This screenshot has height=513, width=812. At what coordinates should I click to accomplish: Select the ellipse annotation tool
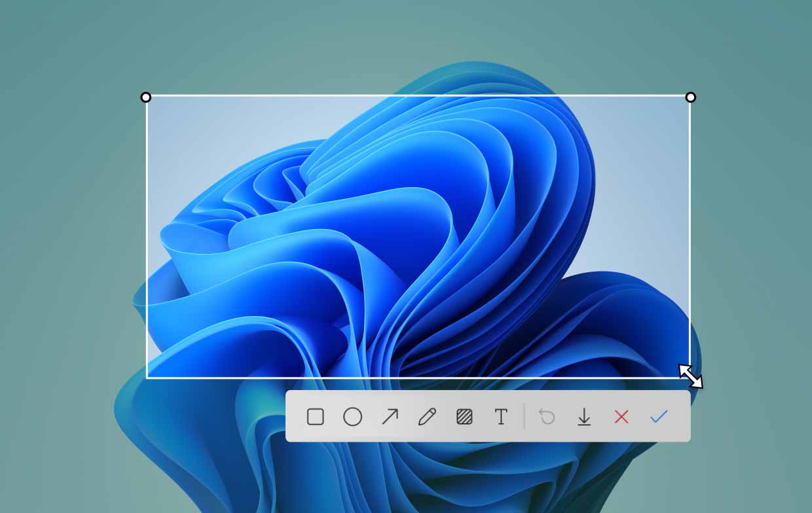pyautogui.click(x=353, y=417)
